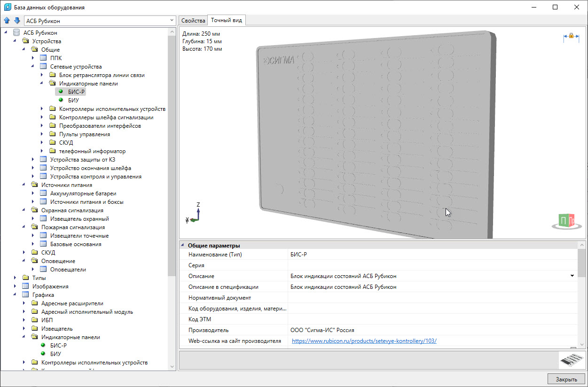Collapse the Общие параметры section
Viewport: 588px width, 387px height.
(182, 245)
